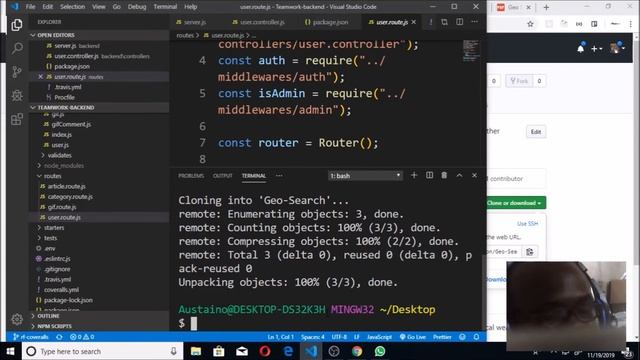Close the user.route.js editor tab
The width and height of the screenshot is (640, 360).
pyautogui.click(x=414, y=22)
